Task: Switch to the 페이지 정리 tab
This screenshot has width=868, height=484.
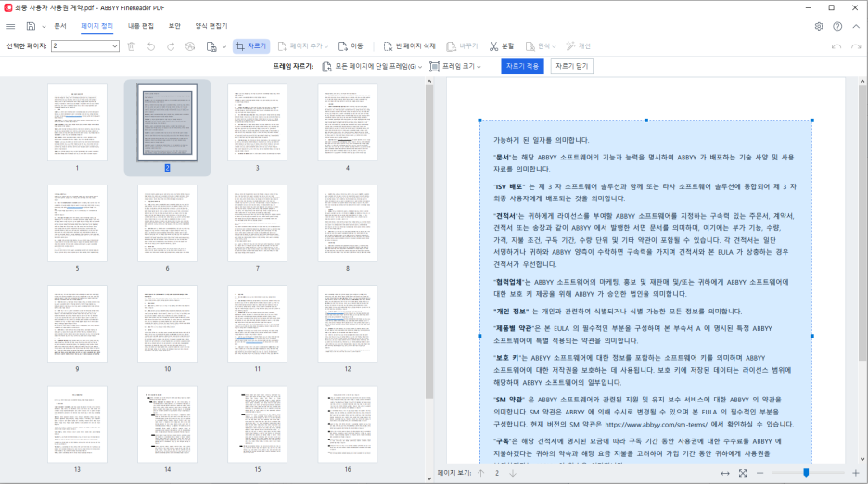Action: click(96, 26)
